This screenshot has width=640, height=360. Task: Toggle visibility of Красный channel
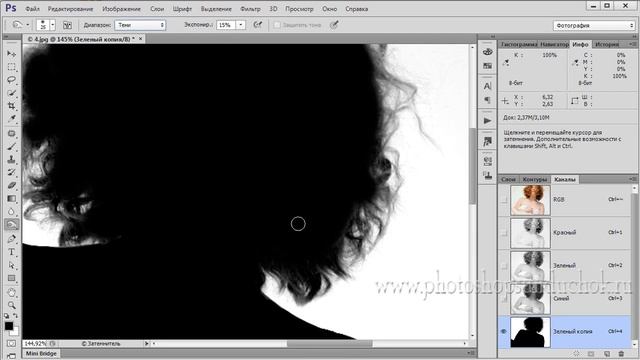pos(504,233)
